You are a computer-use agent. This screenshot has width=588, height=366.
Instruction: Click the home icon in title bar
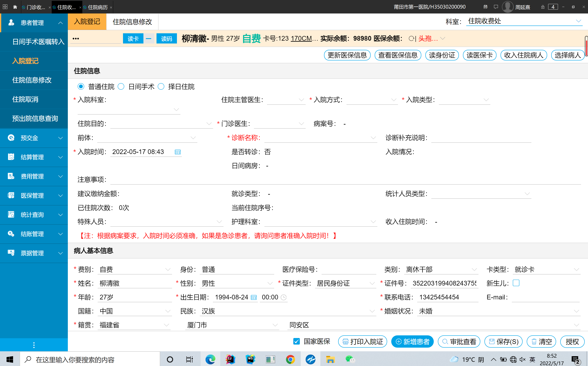[x=15, y=7]
